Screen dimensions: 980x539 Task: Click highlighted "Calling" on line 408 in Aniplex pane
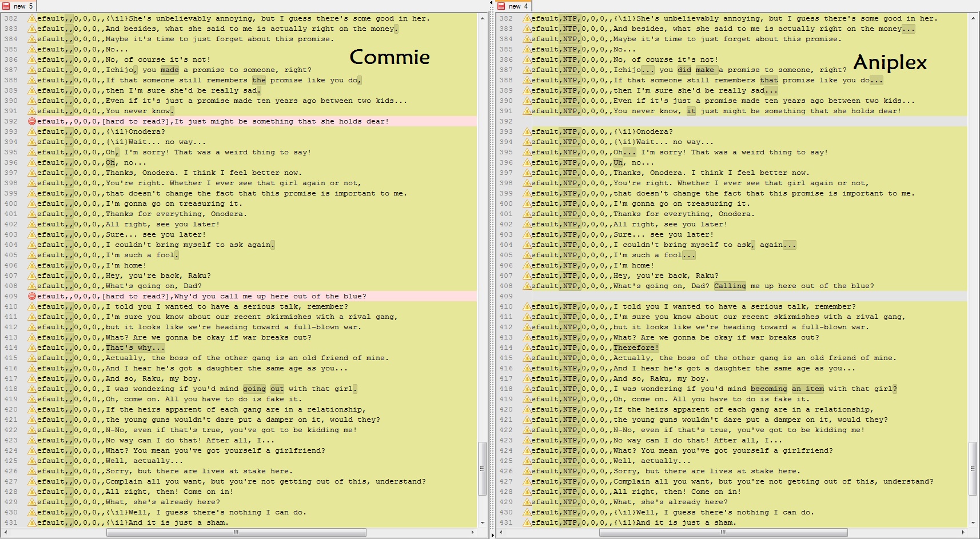coord(730,286)
